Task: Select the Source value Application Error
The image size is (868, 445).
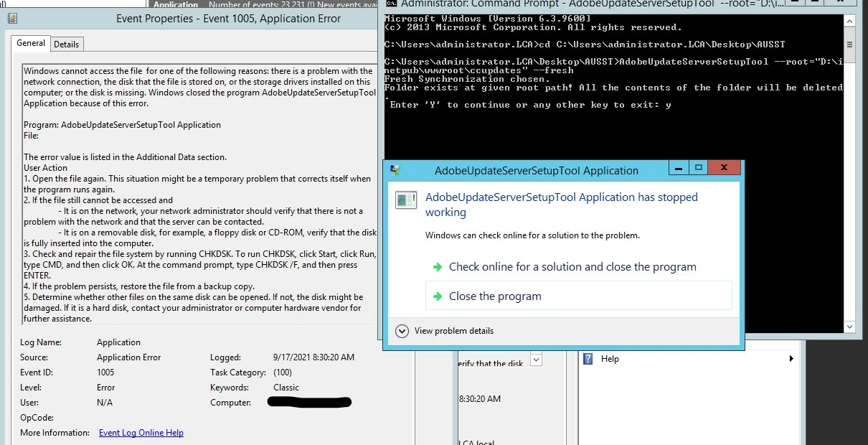Action: tap(129, 357)
